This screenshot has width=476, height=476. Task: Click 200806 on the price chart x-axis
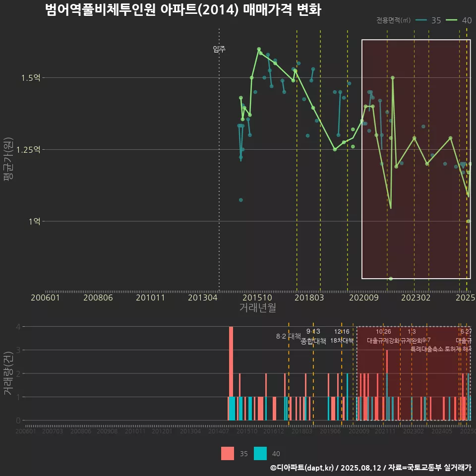pos(98,297)
